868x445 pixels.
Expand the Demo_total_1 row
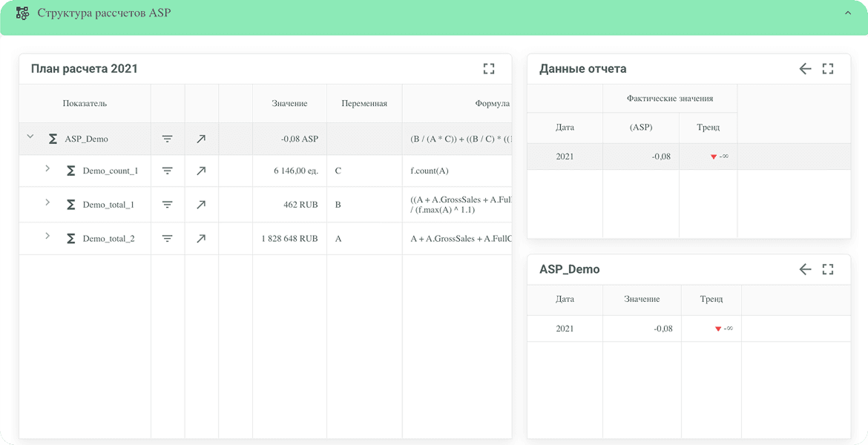[x=47, y=202]
